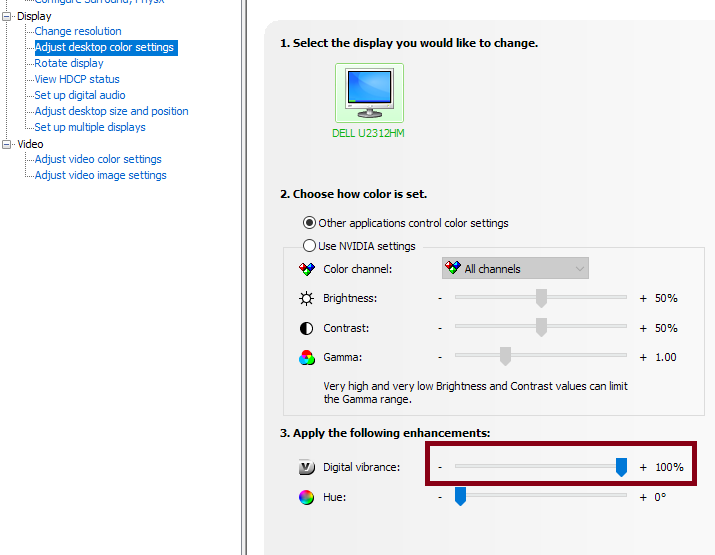The width and height of the screenshot is (715, 555).
Task: Decrease Digital vibrance with minus button
Action: click(x=440, y=467)
